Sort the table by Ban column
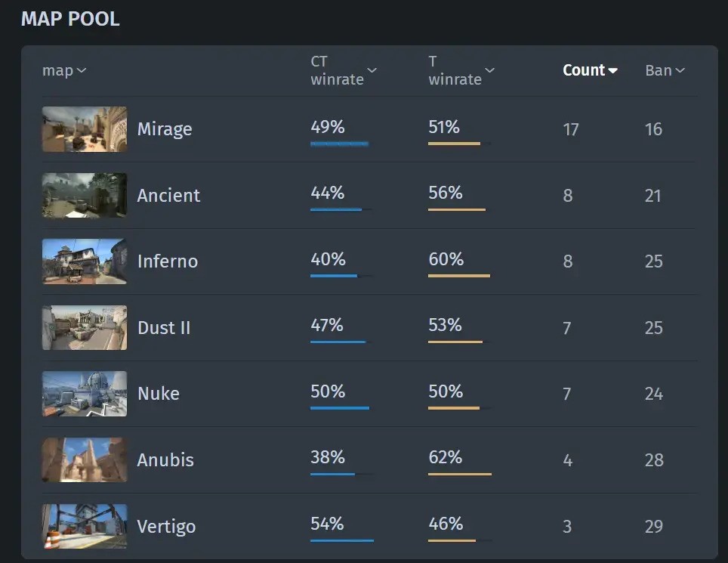Screen dimensions: 728x563 click(665, 70)
